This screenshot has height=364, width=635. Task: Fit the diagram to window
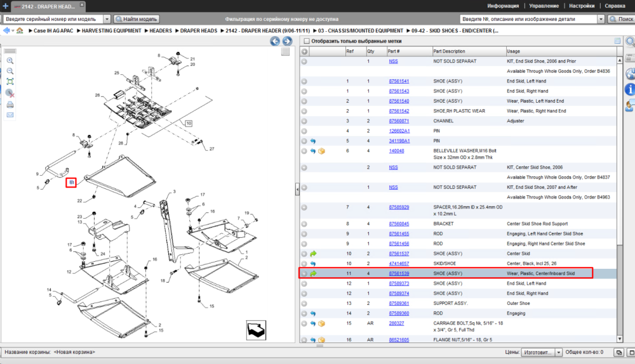(x=10, y=82)
